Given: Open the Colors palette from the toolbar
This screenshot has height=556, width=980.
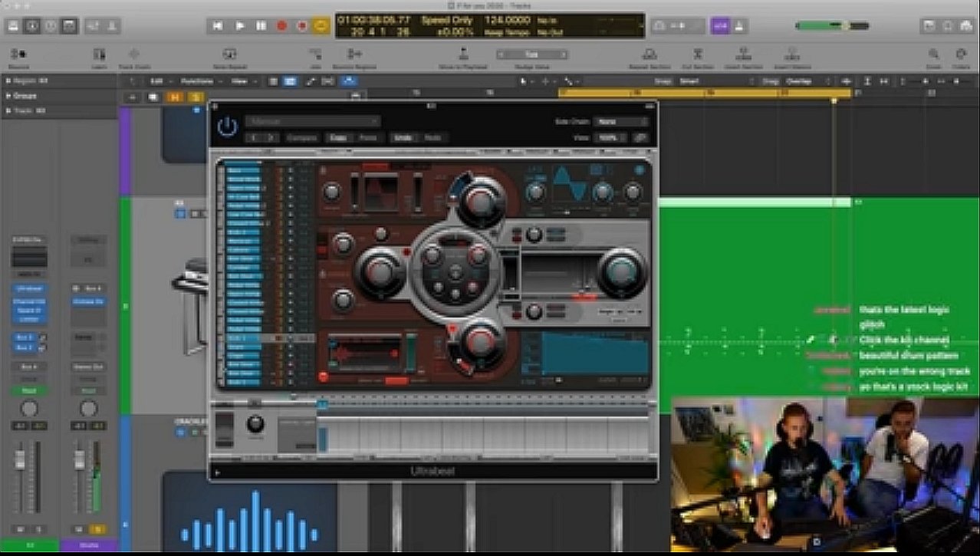Looking at the screenshot, I should point(960,54).
